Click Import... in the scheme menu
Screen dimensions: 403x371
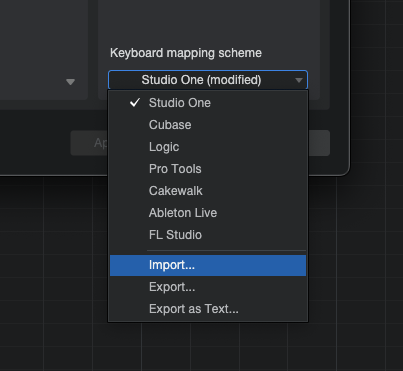208,265
